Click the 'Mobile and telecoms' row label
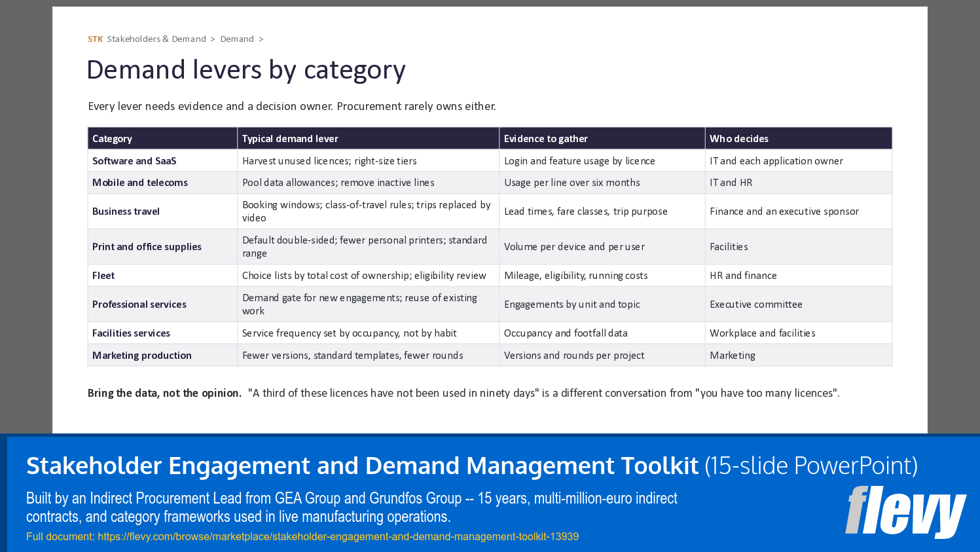 tap(140, 183)
